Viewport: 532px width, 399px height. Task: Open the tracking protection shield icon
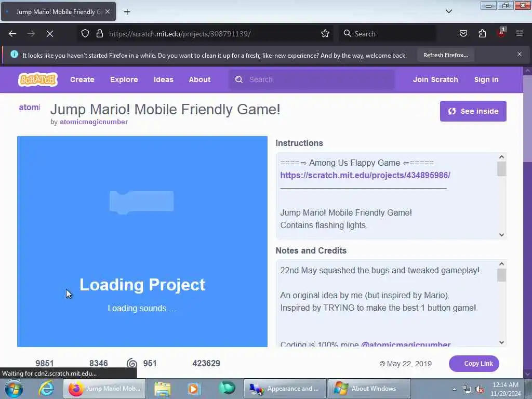pos(85,33)
